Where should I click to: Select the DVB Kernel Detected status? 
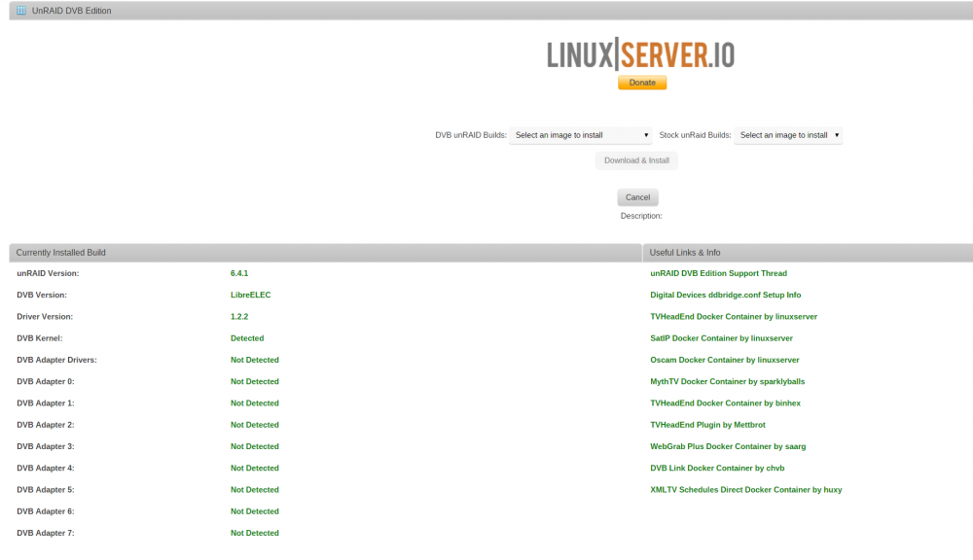(247, 338)
